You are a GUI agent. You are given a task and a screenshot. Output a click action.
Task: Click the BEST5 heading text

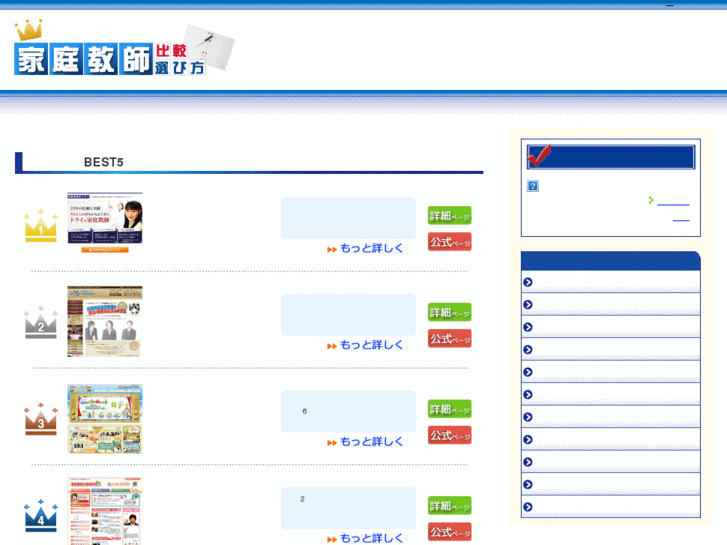point(103,162)
